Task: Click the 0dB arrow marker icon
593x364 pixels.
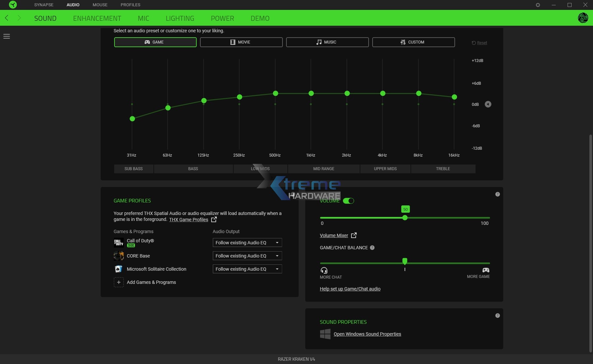Action: pos(488,104)
